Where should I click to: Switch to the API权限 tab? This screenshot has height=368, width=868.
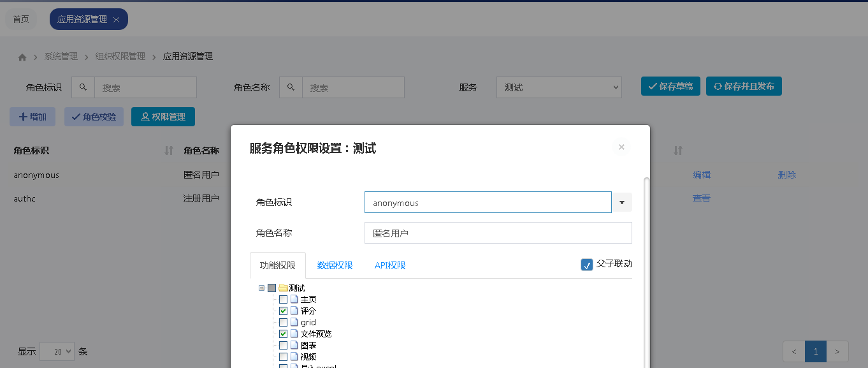(390, 265)
